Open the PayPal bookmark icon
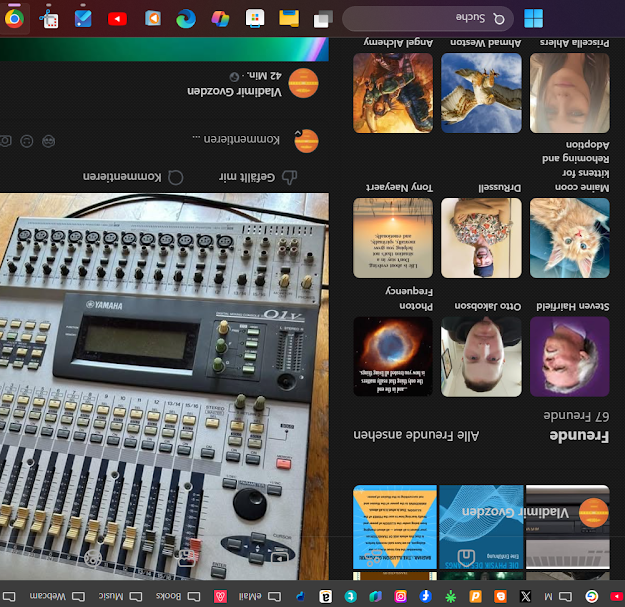The image size is (625, 607). [301, 596]
